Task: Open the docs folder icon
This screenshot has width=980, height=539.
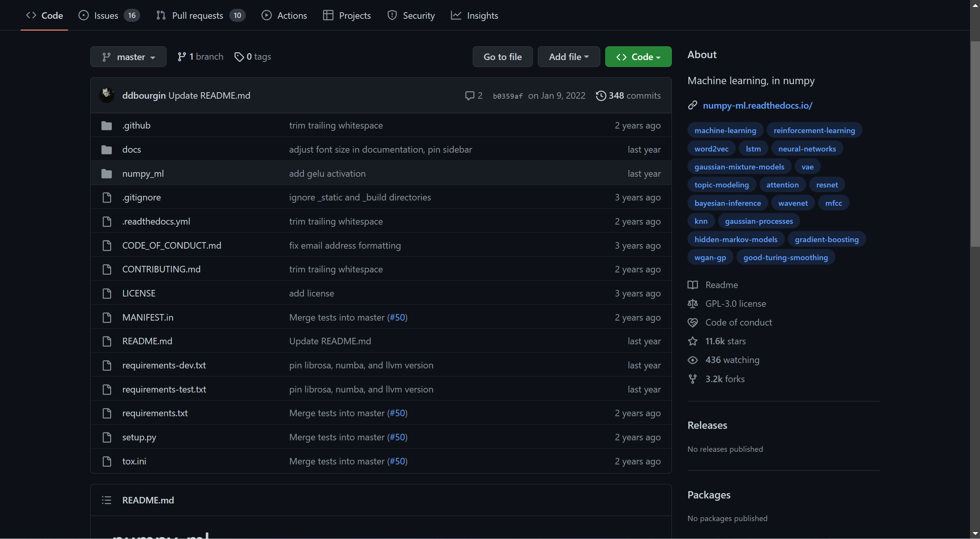Action: point(106,150)
